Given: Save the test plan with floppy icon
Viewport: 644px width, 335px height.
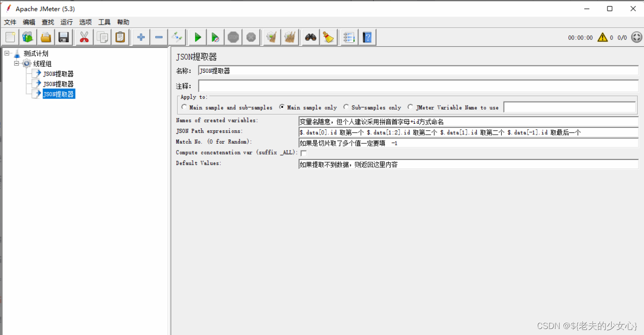Looking at the screenshot, I should tap(63, 37).
